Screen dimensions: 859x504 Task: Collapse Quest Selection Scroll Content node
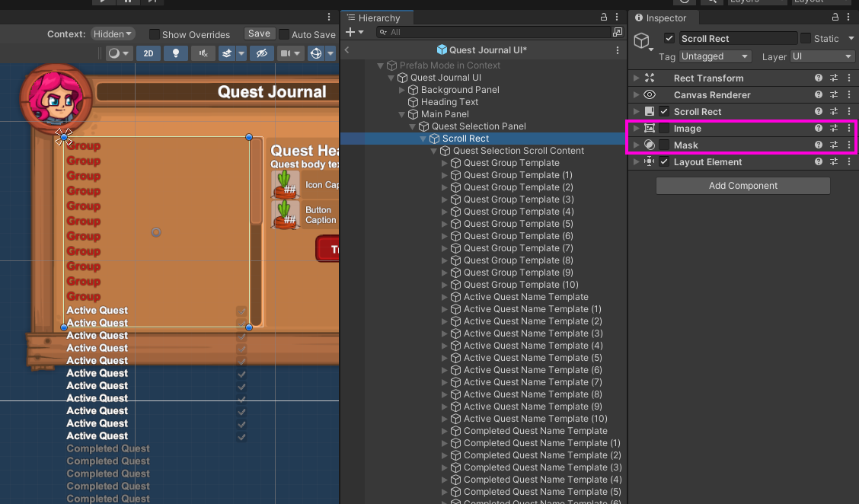(433, 151)
